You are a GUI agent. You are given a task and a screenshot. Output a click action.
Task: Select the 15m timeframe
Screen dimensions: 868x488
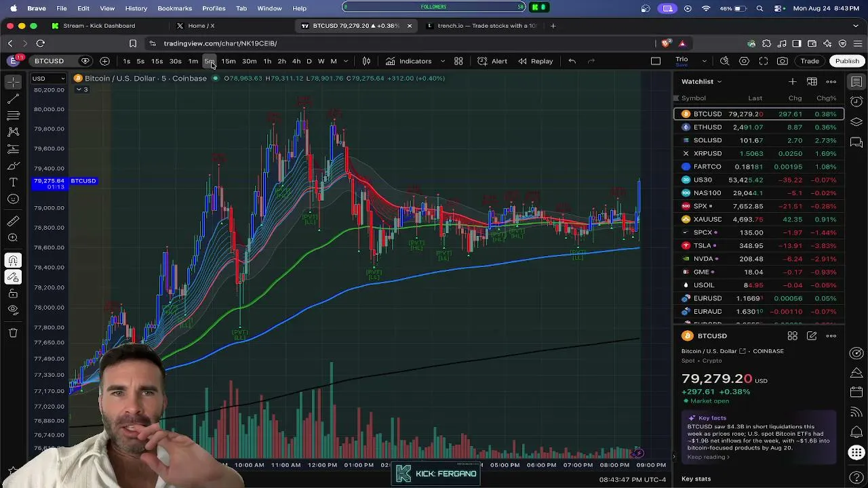(229, 61)
